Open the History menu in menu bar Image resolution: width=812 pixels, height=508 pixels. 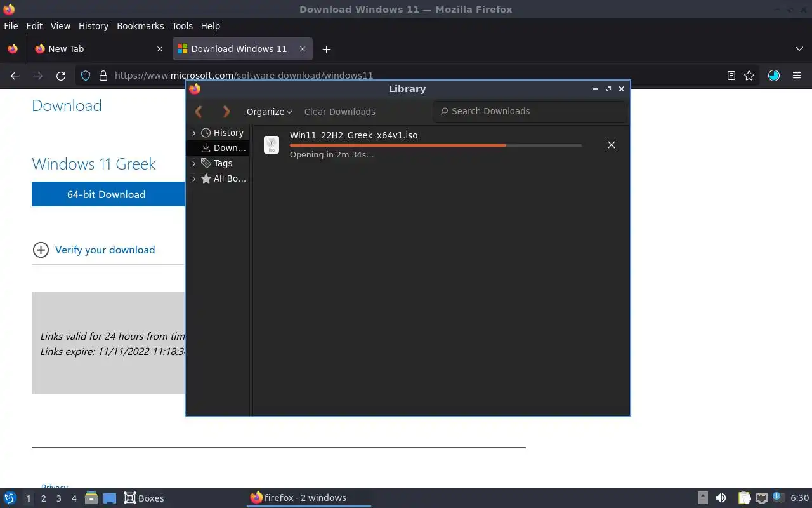tap(93, 26)
